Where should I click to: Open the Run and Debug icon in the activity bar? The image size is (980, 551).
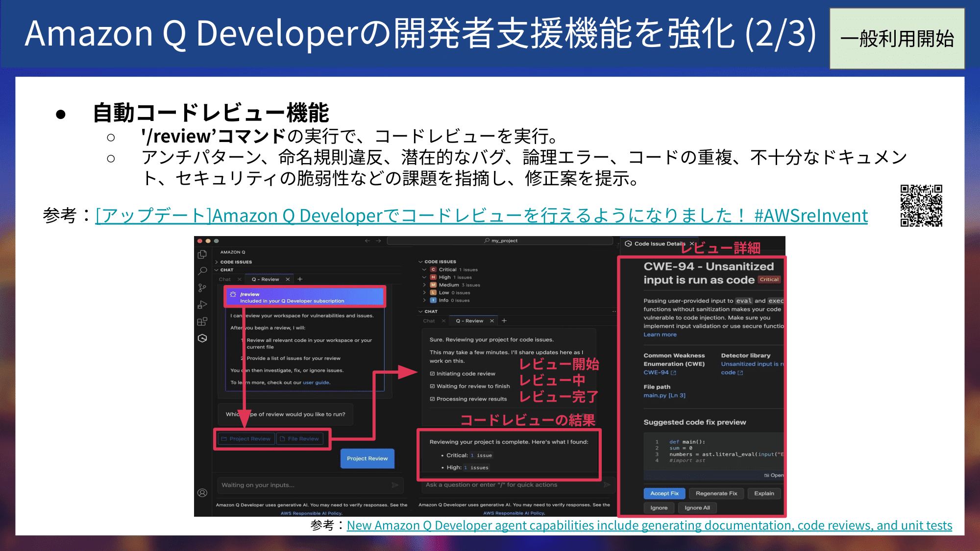[x=202, y=305]
